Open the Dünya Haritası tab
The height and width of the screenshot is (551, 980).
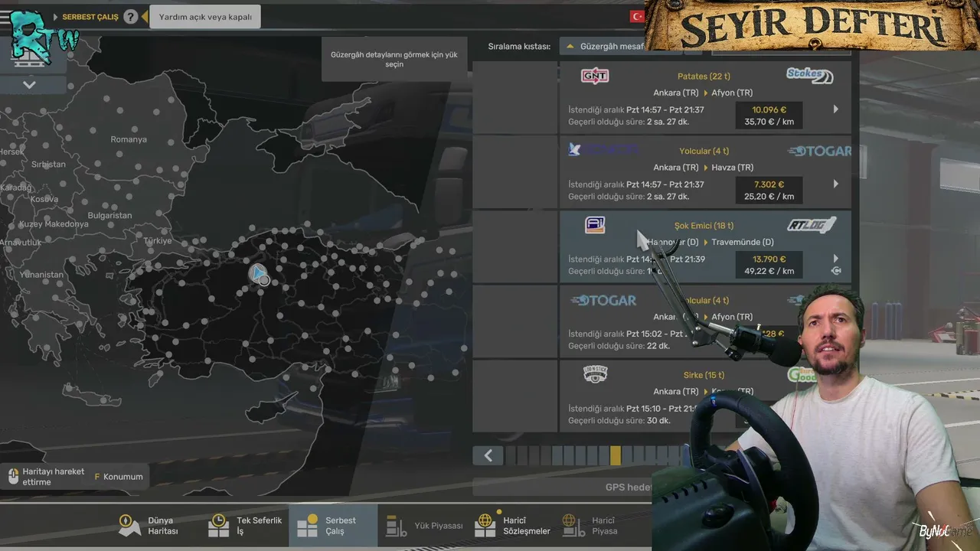[149, 526]
